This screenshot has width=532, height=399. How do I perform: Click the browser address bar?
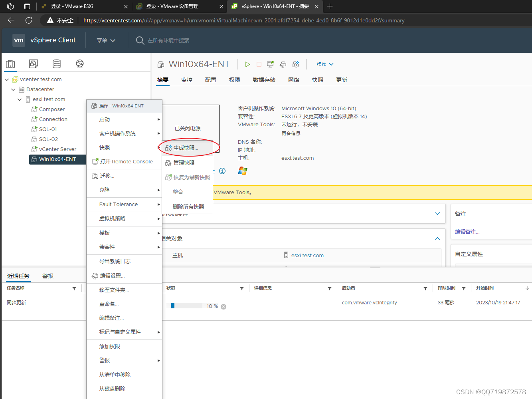click(244, 20)
